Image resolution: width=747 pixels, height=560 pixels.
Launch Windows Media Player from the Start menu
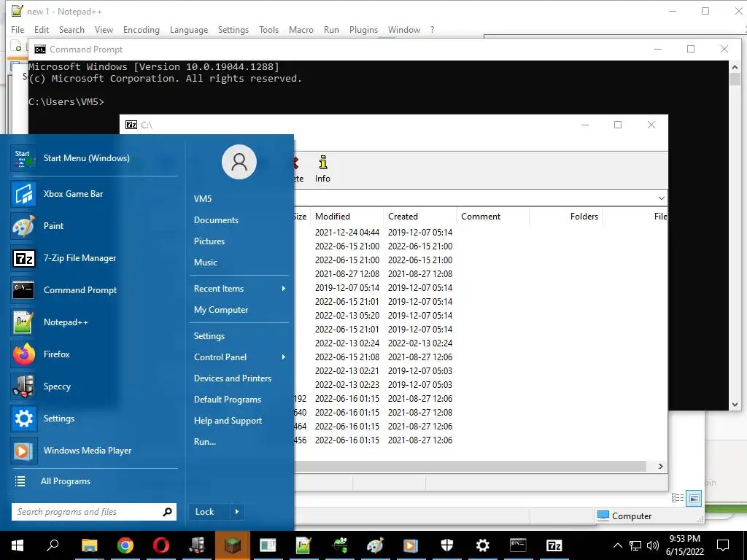pos(94,451)
